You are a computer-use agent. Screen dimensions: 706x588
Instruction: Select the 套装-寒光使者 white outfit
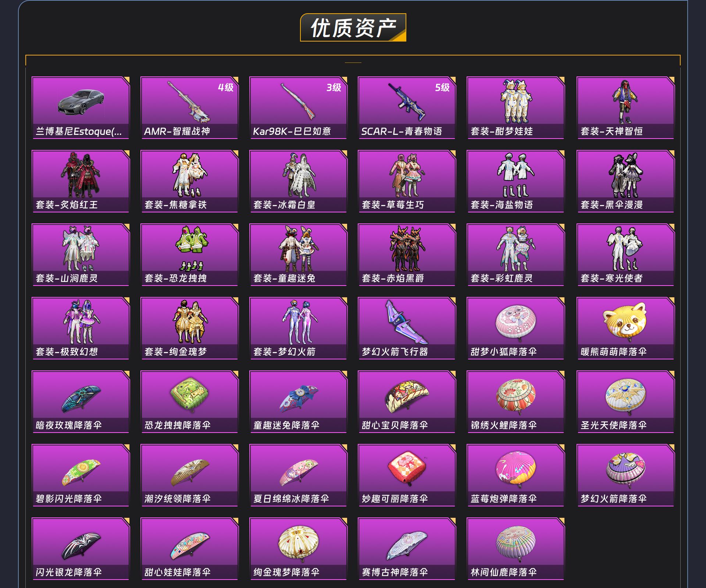(x=625, y=255)
